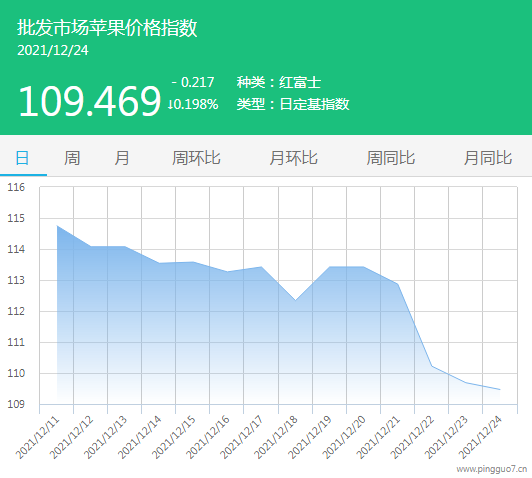Click the 种类：红富士 variety label
532x478 pixels.
(x=279, y=82)
